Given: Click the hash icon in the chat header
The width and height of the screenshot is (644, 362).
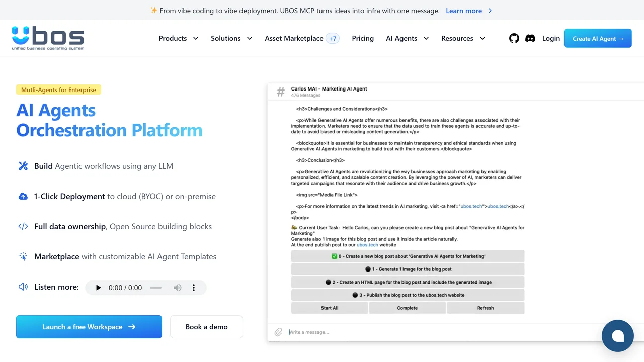Looking at the screenshot, I should 281,92.
